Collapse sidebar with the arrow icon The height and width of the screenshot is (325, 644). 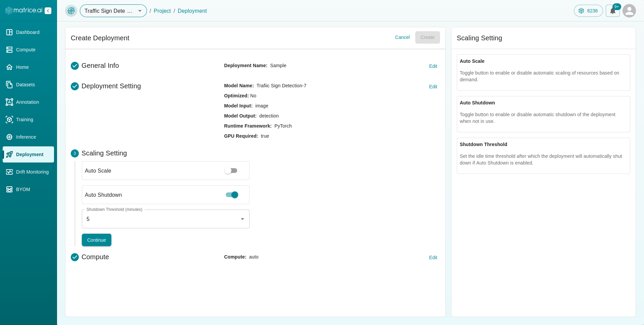(48, 11)
